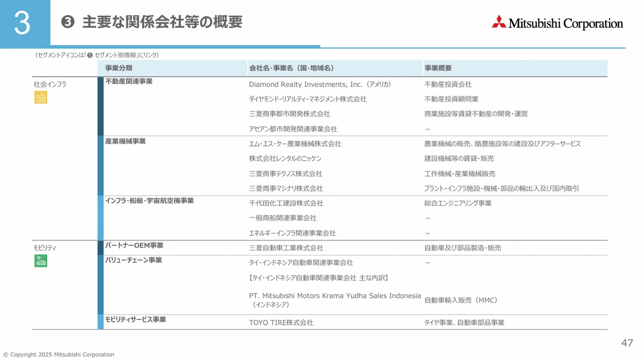This screenshot has height=358, width=644.
Task: Click 株式会社レンタルのニッケン
Action: coord(286,159)
